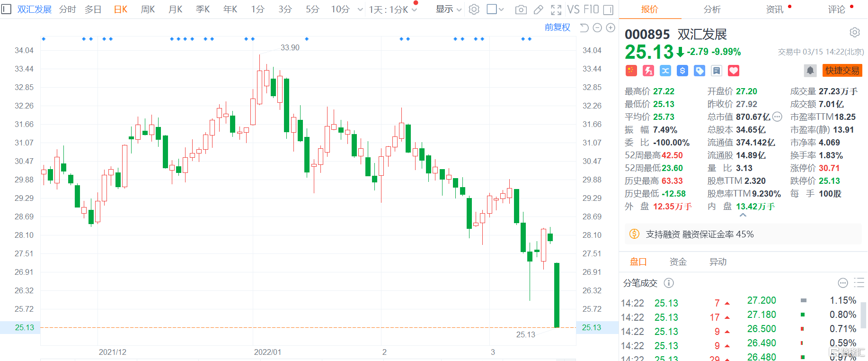Screen dimensions: 868x361
Task: Take a chart screenshot with camera icon
Action: pyautogui.click(x=521, y=9)
